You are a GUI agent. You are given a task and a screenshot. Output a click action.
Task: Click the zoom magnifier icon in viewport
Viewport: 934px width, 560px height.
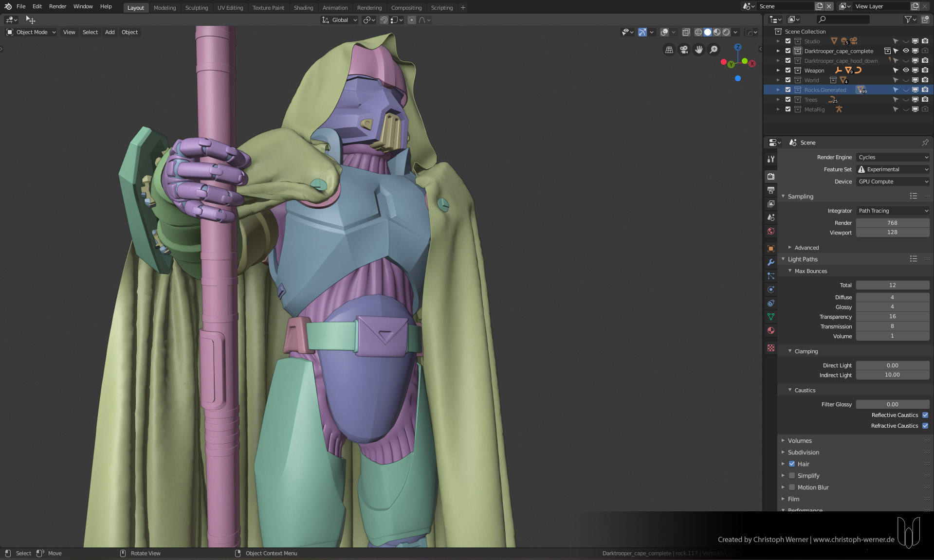pos(714,50)
